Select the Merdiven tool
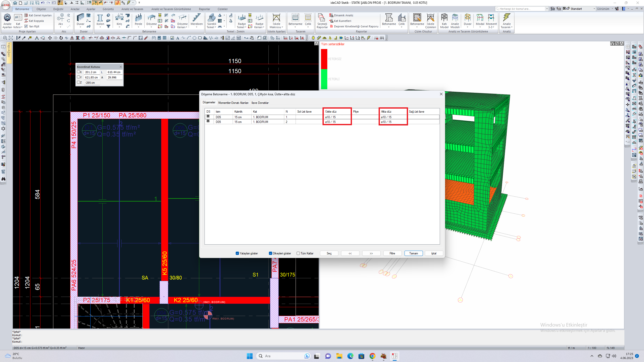This screenshot has width=644, height=362. pyautogui.click(x=196, y=21)
